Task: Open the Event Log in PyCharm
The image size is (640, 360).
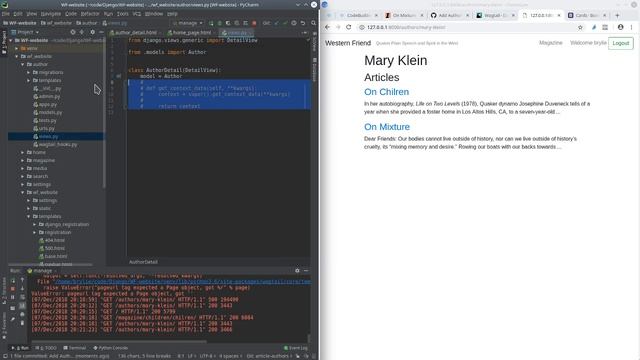Action: pos(296,348)
